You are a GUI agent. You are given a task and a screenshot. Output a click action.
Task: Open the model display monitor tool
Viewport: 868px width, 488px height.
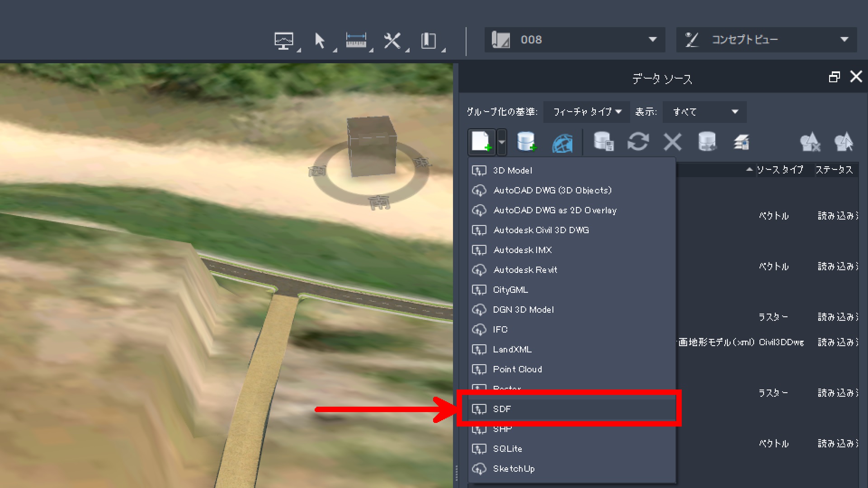tap(284, 41)
